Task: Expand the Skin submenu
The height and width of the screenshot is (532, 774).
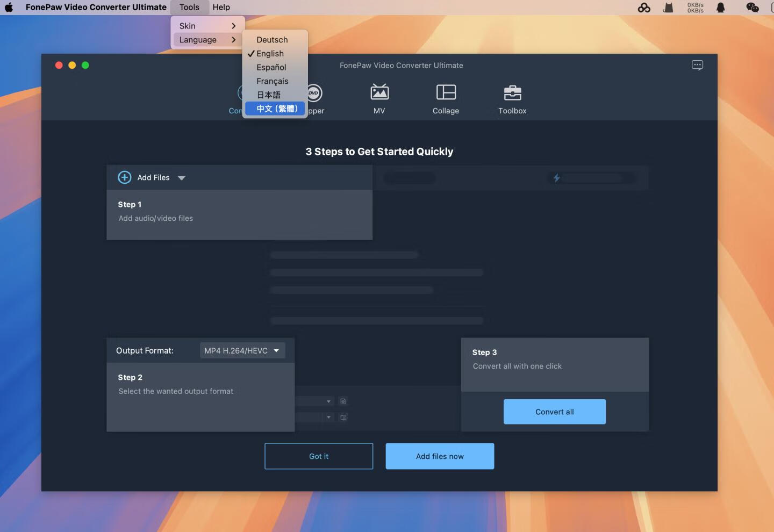Action: pyautogui.click(x=207, y=26)
